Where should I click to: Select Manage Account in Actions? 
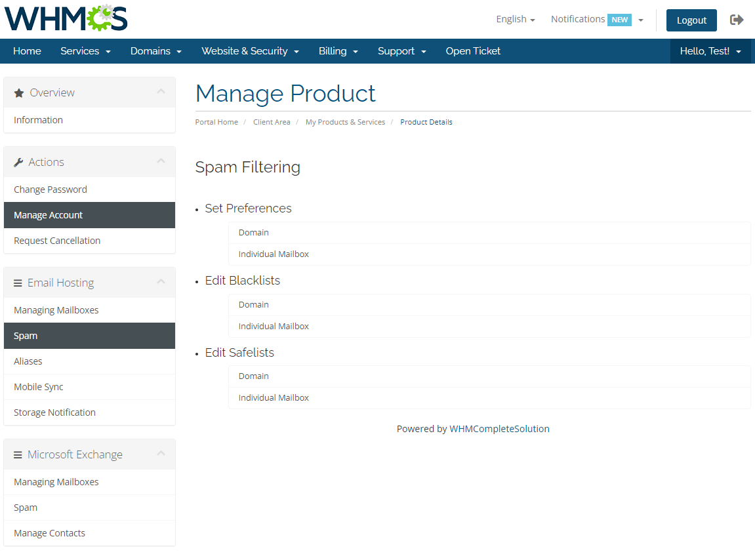point(90,215)
